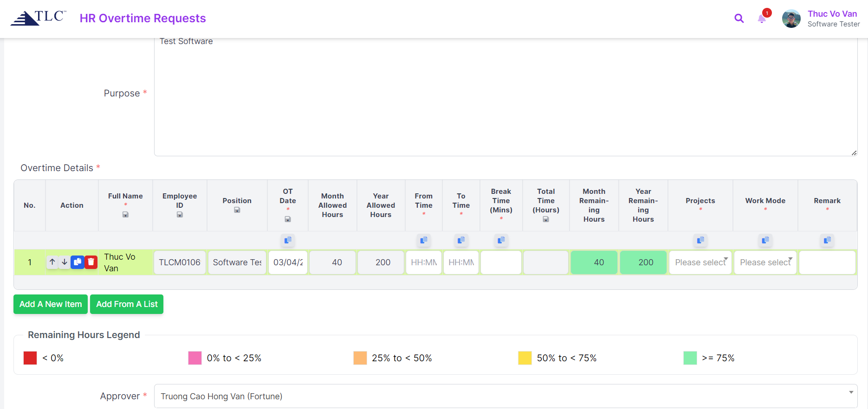This screenshot has width=868, height=409.
Task: Move row 1 down with arrow
Action: (x=65, y=262)
